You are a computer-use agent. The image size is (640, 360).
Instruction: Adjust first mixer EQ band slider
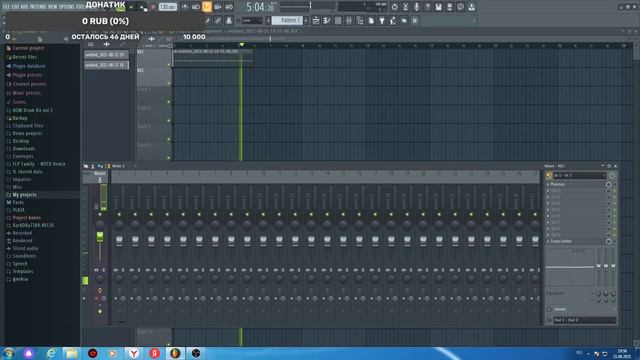pyautogui.click(x=599, y=266)
